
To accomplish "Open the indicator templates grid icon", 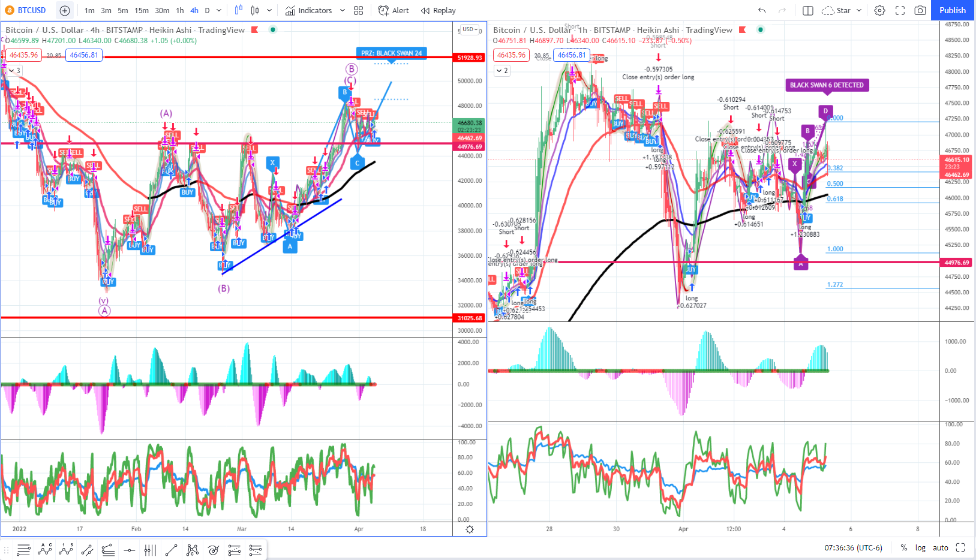I will pyautogui.click(x=359, y=10).
